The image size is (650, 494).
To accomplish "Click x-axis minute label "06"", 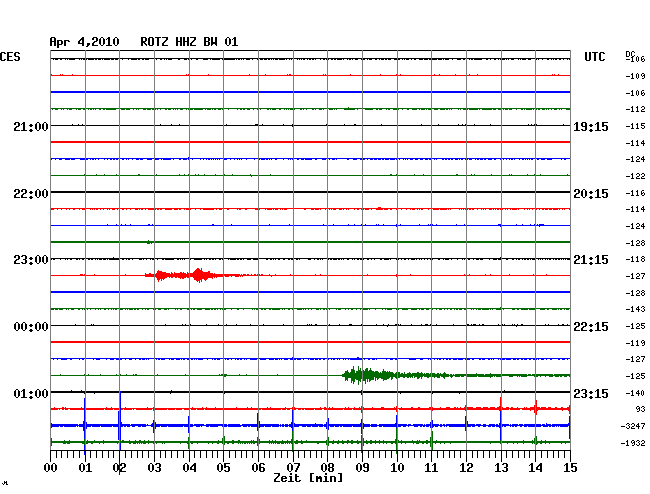I will click(x=258, y=467).
